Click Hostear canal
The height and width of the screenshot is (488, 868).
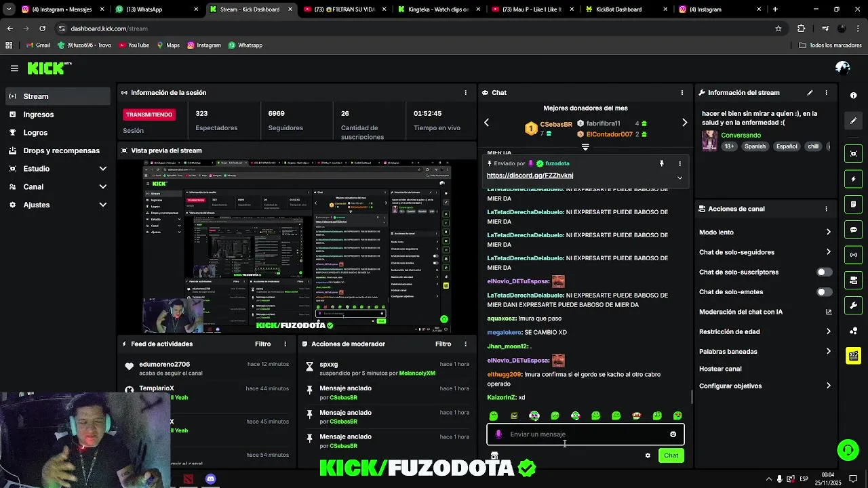pos(720,369)
